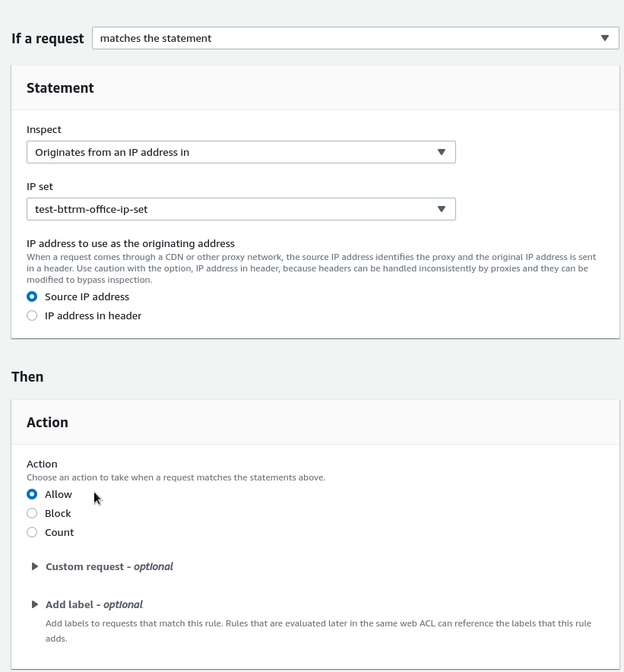624x672 pixels.
Task: Select the Source IP address radio button
Action: pyautogui.click(x=32, y=296)
